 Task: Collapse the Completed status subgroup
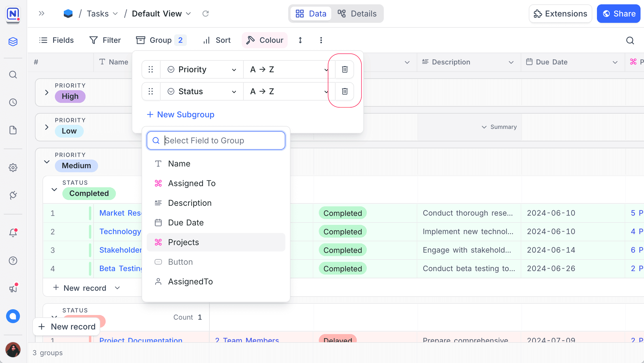(54, 190)
